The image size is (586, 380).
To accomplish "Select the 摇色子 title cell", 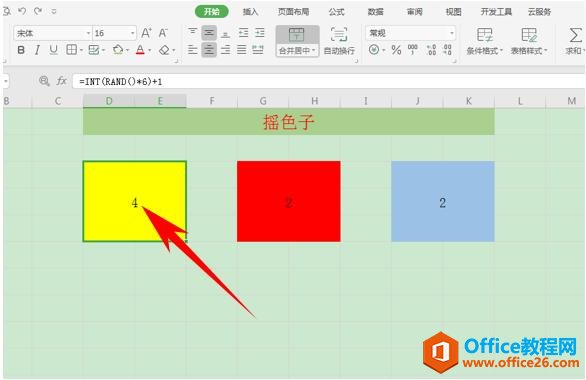I will [289, 122].
